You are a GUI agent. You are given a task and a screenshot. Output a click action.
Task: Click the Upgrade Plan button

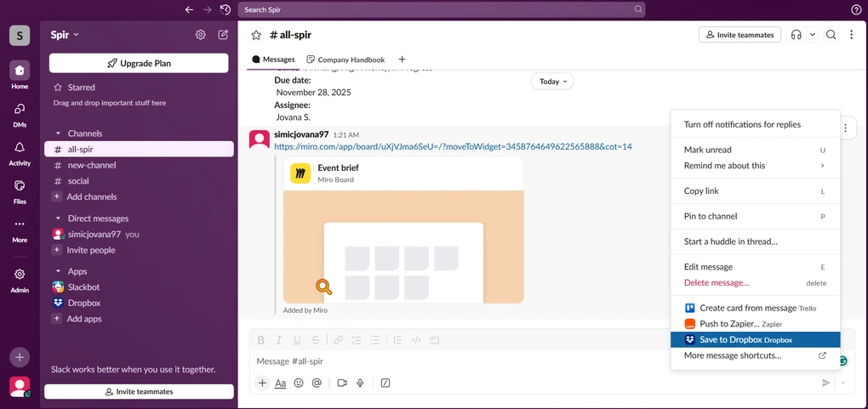pyautogui.click(x=139, y=63)
